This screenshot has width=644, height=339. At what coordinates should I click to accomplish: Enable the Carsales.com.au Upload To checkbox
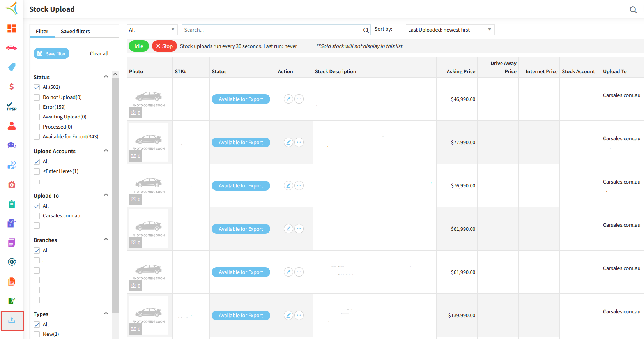[x=37, y=216]
